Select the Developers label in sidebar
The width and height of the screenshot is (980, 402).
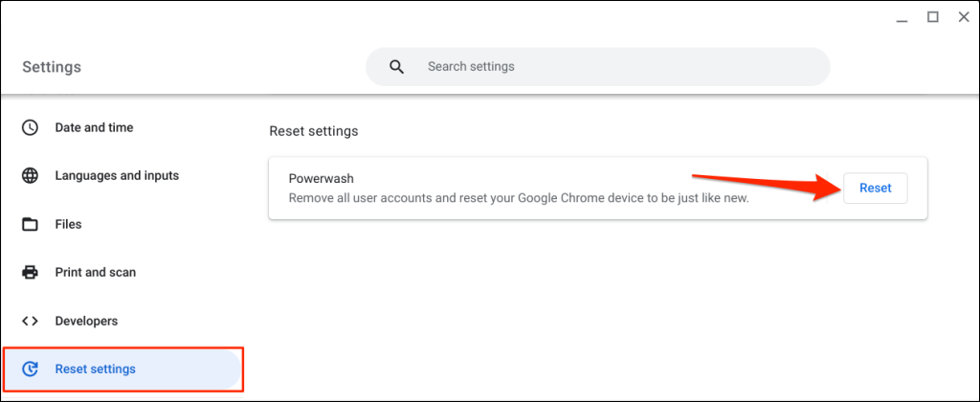pos(86,322)
